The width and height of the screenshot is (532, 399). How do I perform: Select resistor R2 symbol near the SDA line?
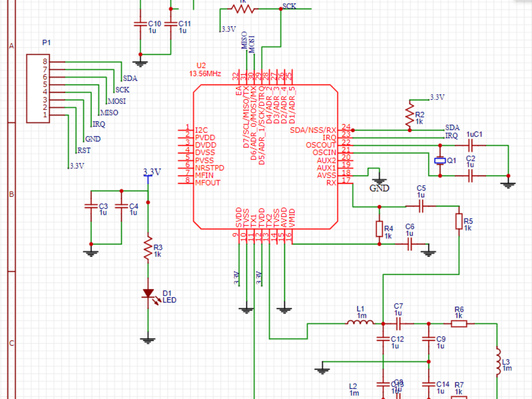pyautogui.click(x=410, y=115)
